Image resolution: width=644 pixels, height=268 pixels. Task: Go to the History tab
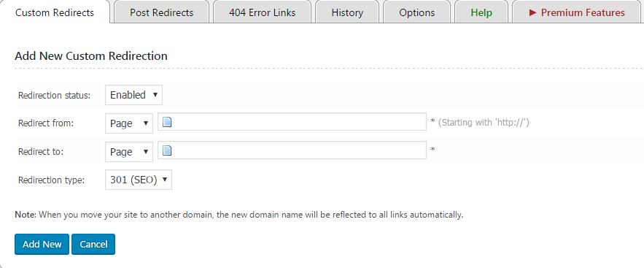347,12
